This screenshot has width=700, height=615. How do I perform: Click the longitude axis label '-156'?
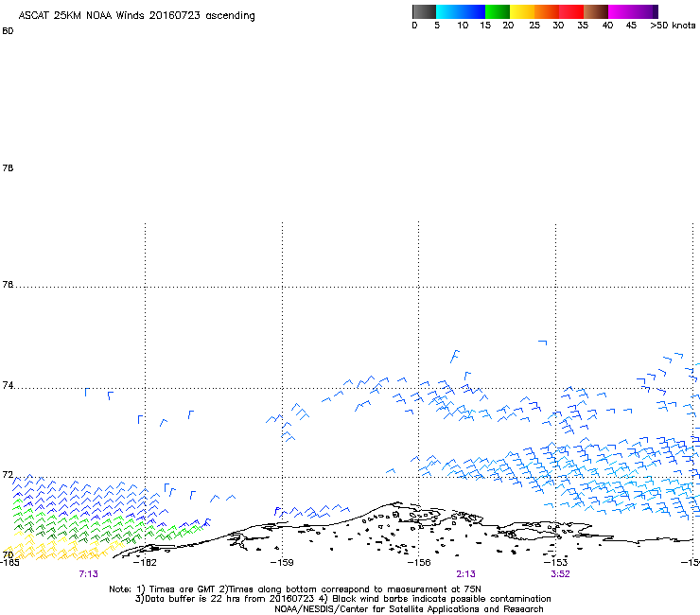(419, 563)
